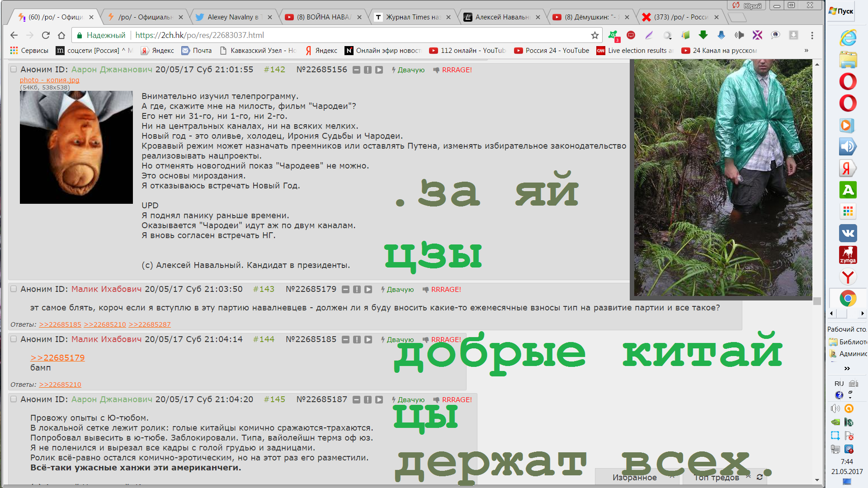The width and height of the screenshot is (868, 488).
Task: Expand hidden bookmarks with the » chevron
Action: [806, 51]
